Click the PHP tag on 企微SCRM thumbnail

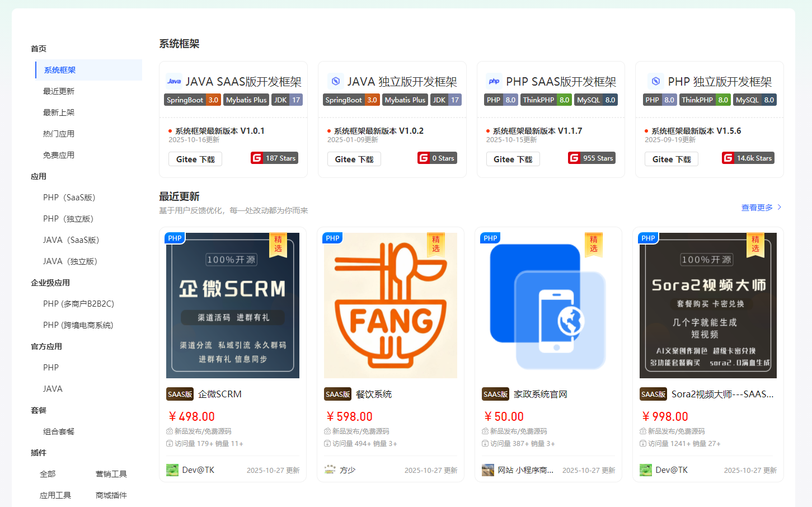175,238
